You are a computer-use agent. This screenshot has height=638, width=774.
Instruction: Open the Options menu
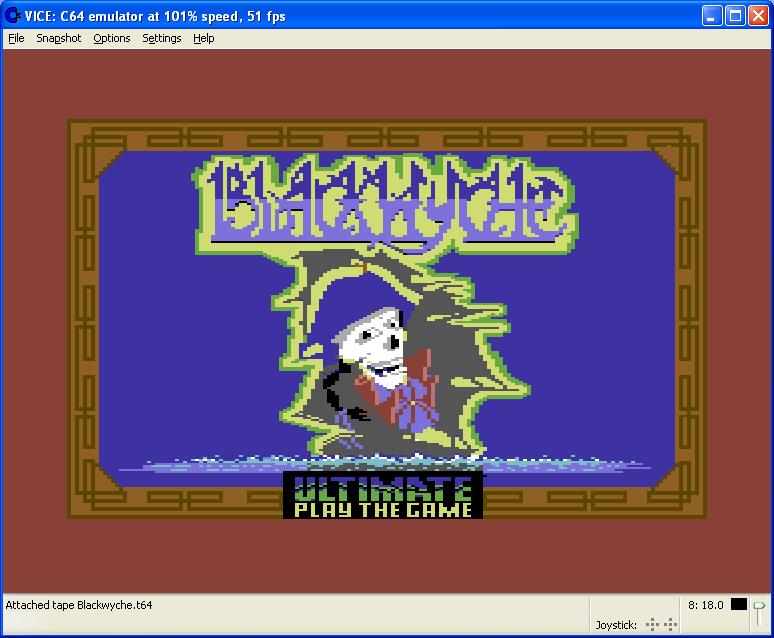[x=112, y=38]
